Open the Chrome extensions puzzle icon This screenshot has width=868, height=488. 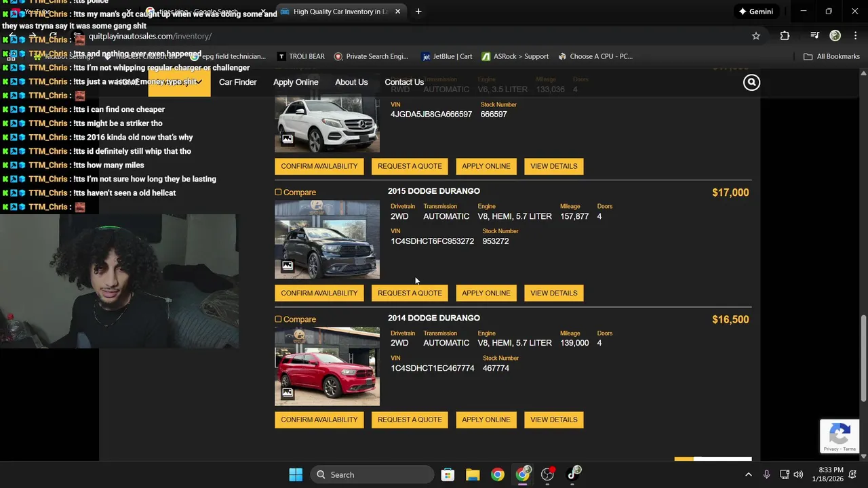tap(785, 36)
